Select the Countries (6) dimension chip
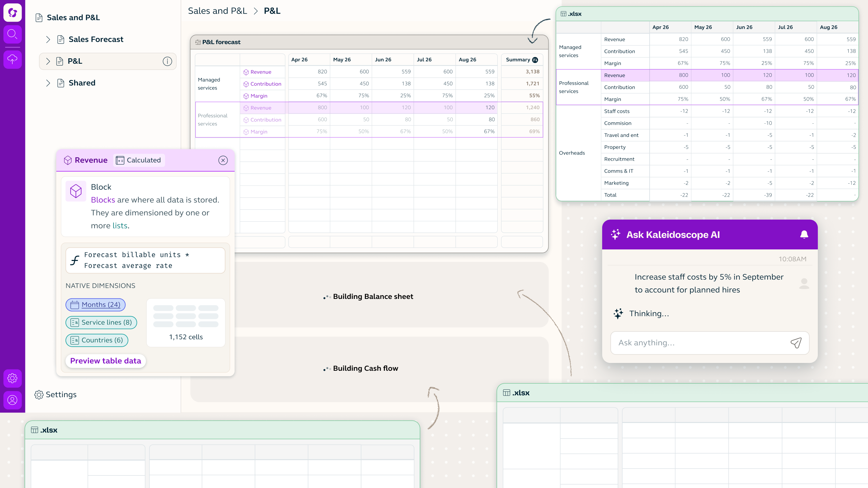The height and width of the screenshot is (488, 868). [x=97, y=340]
